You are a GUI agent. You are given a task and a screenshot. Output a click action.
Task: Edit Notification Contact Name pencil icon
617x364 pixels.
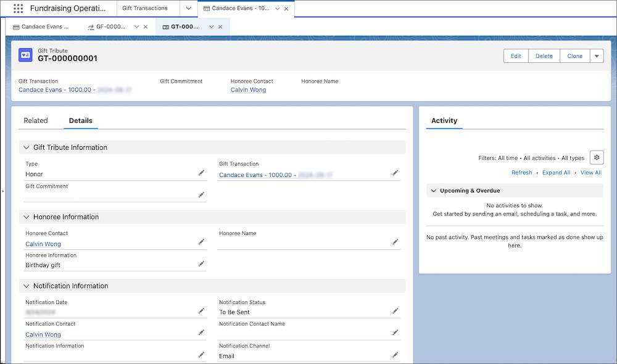pos(395,333)
